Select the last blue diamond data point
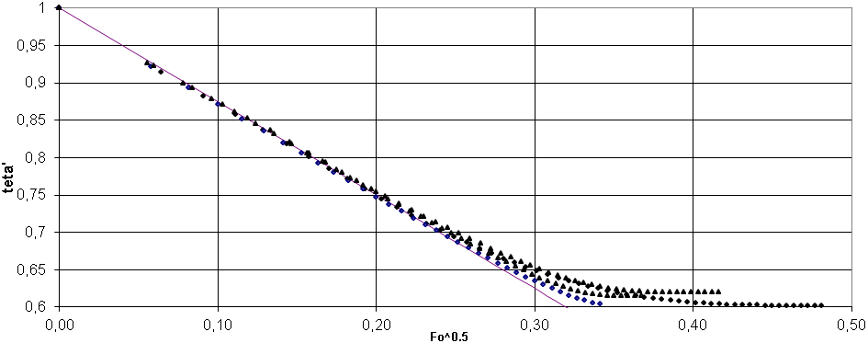This screenshot has height=343, width=868. point(600,303)
